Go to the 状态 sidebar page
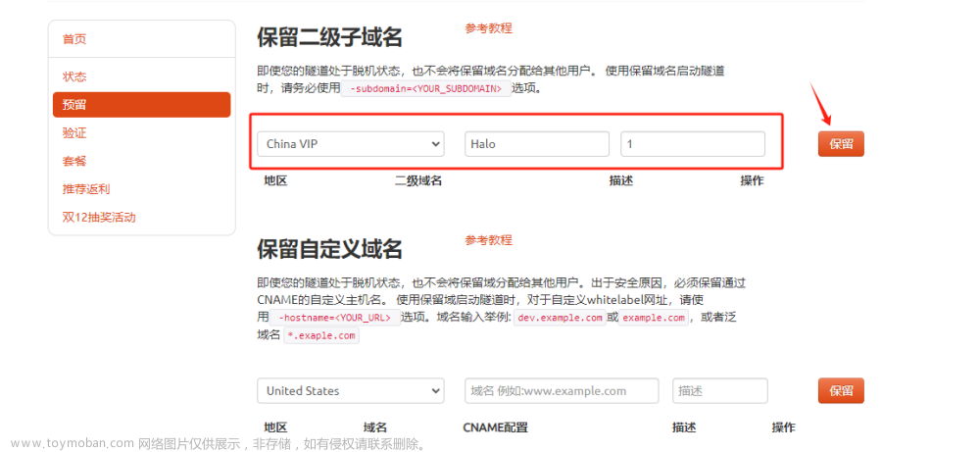 point(74,76)
